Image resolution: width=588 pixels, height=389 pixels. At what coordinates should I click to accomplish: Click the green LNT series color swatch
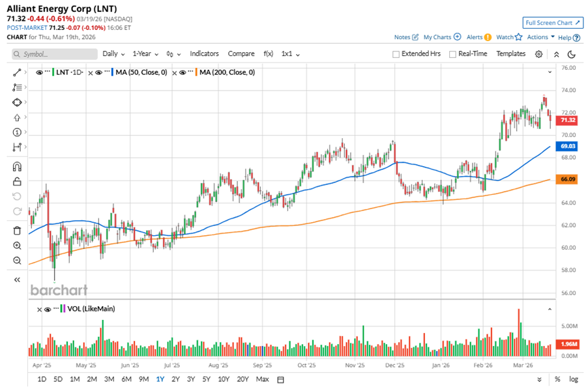(53, 72)
